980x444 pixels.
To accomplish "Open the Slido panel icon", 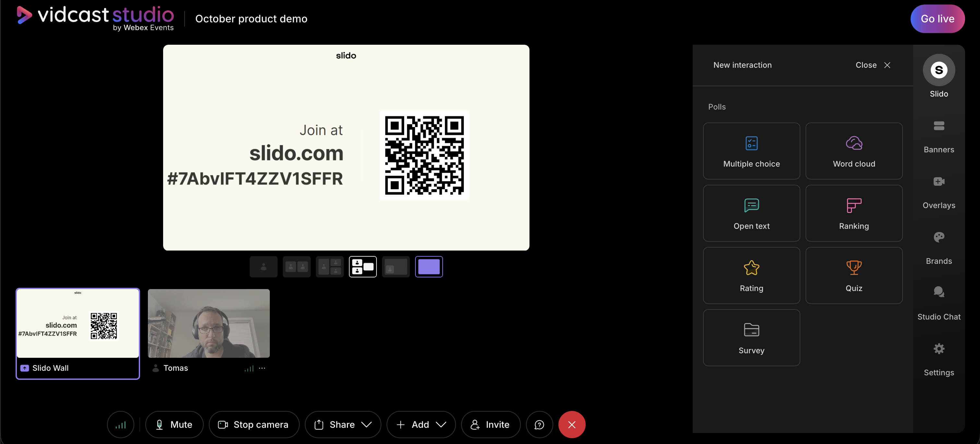I will point(938,70).
